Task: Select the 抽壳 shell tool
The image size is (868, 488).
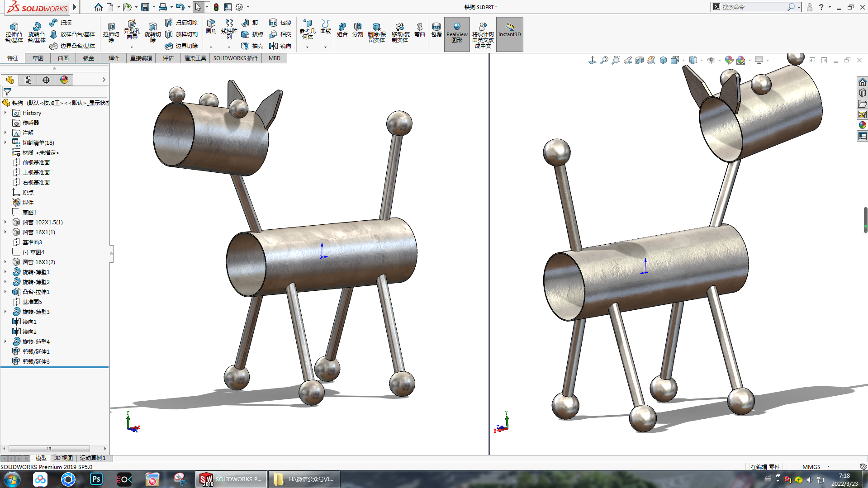Action: click(252, 46)
